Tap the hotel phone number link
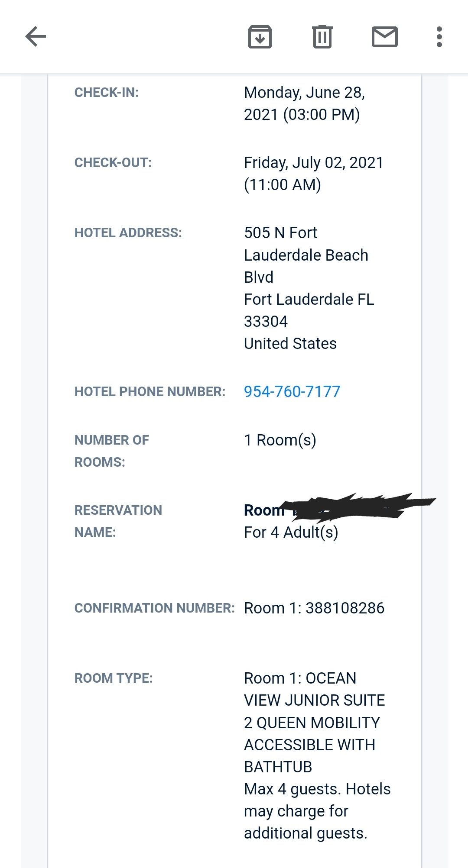 tap(292, 391)
